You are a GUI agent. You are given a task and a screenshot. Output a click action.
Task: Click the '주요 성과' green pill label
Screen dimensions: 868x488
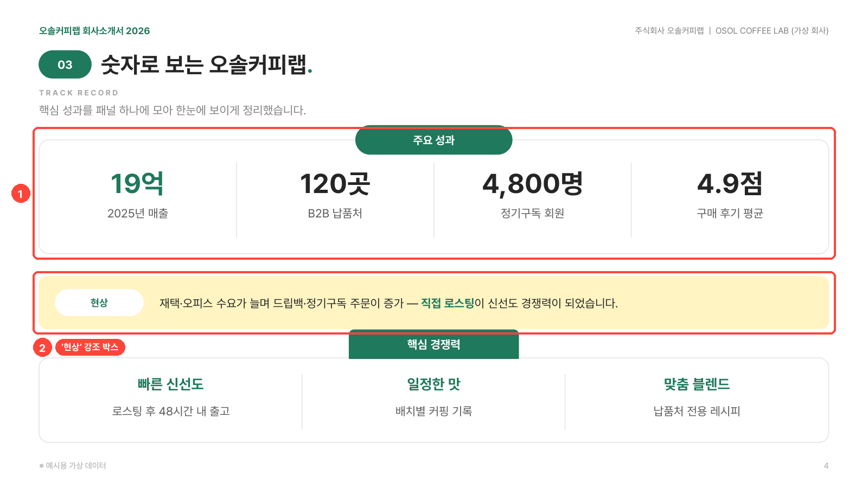(434, 140)
